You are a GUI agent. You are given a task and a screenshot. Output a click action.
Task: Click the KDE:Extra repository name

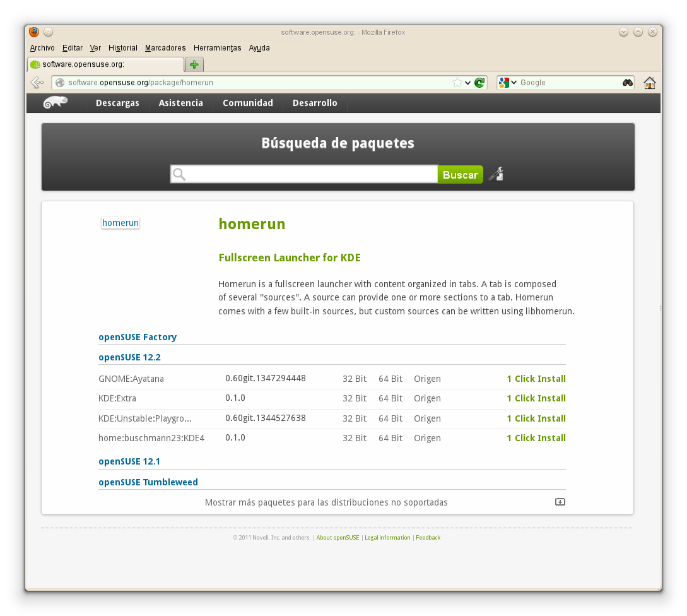pos(117,398)
